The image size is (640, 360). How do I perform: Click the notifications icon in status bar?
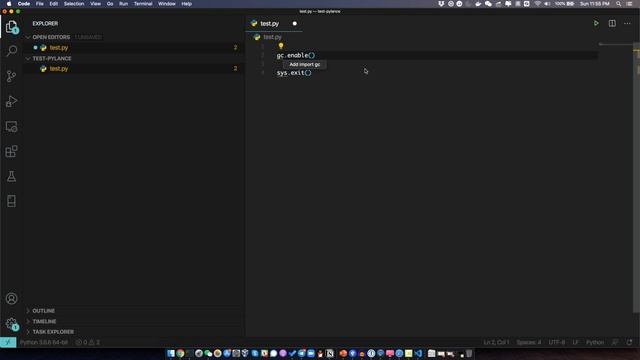[629, 342]
